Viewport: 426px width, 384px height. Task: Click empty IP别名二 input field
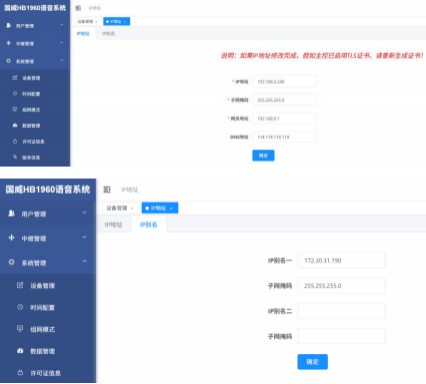click(341, 311)
